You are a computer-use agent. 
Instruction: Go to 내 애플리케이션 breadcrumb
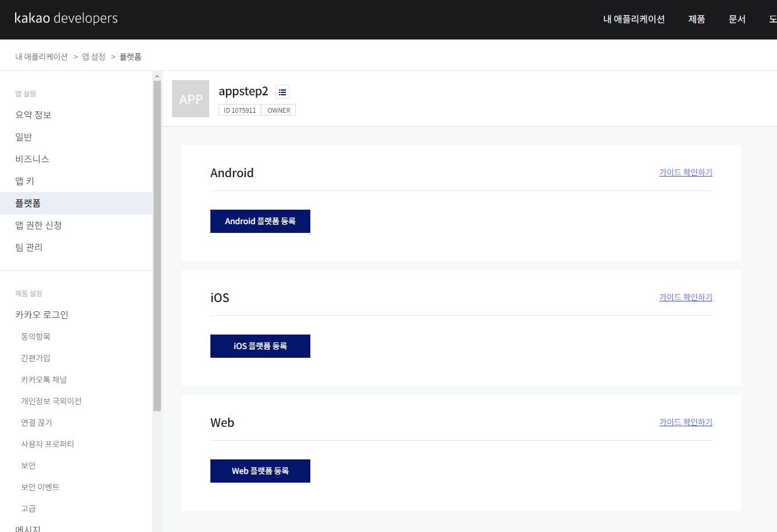pyautogui.click(x=41, y=57)
